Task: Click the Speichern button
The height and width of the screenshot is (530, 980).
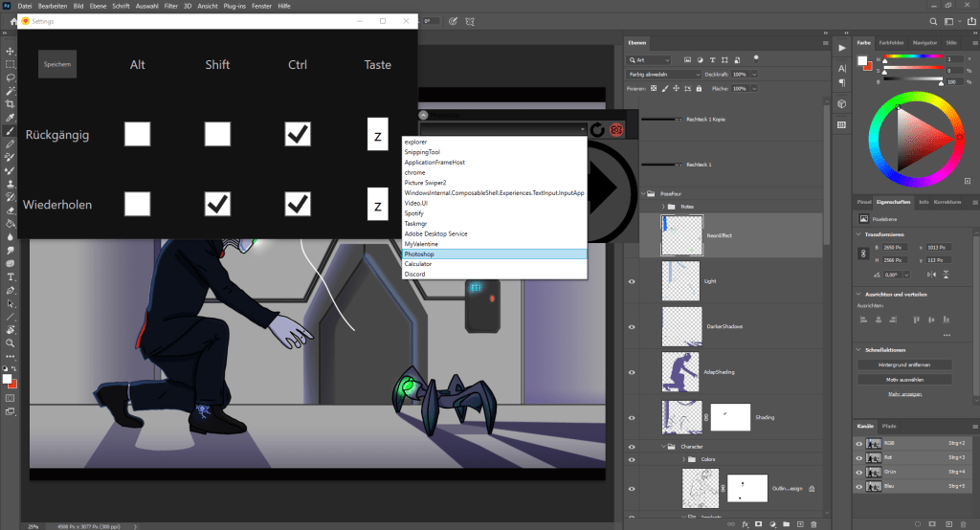Action: coord(56,64)
